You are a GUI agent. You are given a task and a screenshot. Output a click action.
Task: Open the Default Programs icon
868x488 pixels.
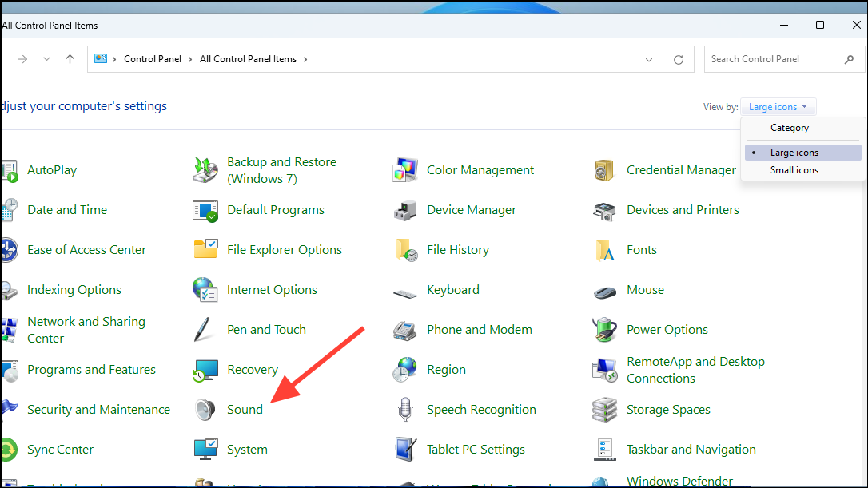(205, 210)
